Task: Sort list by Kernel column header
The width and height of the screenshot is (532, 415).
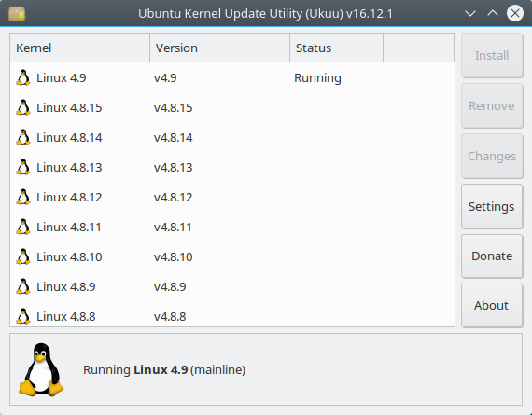Action: 79,48
